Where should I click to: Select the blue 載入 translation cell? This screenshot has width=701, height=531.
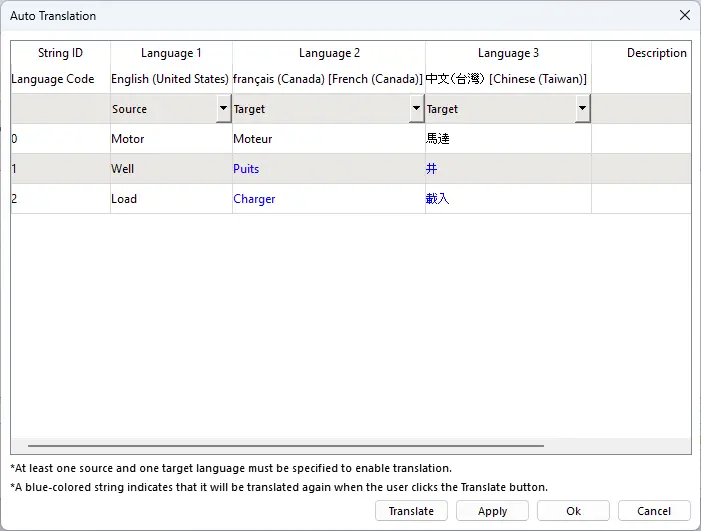[x=508, y=198]
